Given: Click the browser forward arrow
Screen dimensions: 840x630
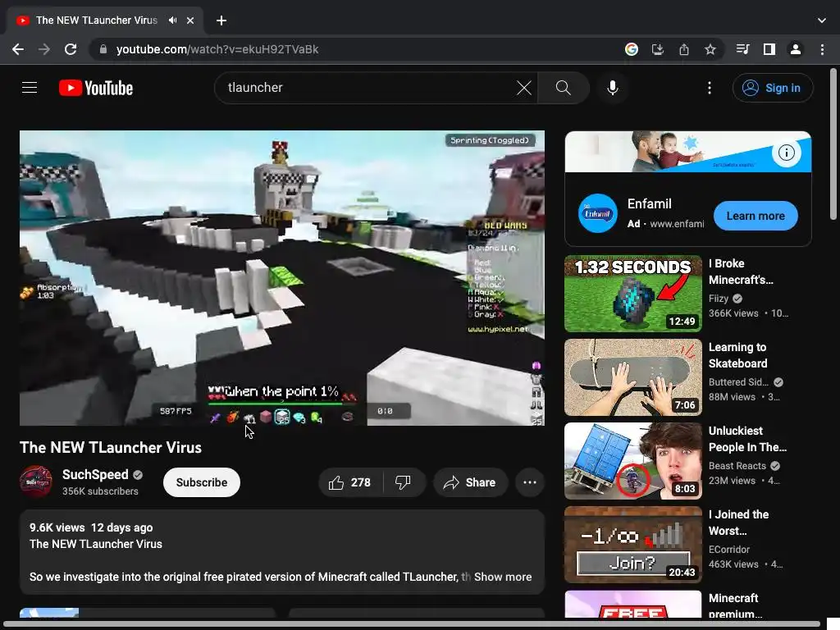Looking at the screenshot, I should coord(44,49).
